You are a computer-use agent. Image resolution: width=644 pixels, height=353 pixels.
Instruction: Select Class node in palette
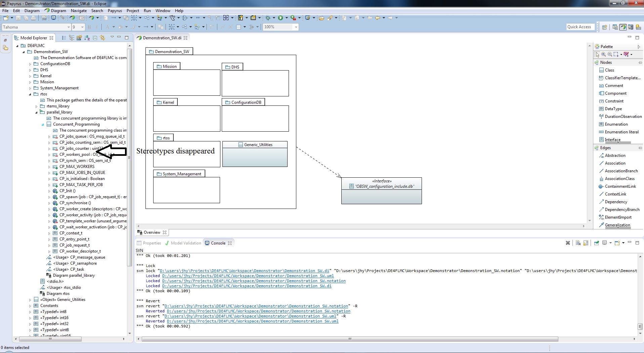pos(607,70)
